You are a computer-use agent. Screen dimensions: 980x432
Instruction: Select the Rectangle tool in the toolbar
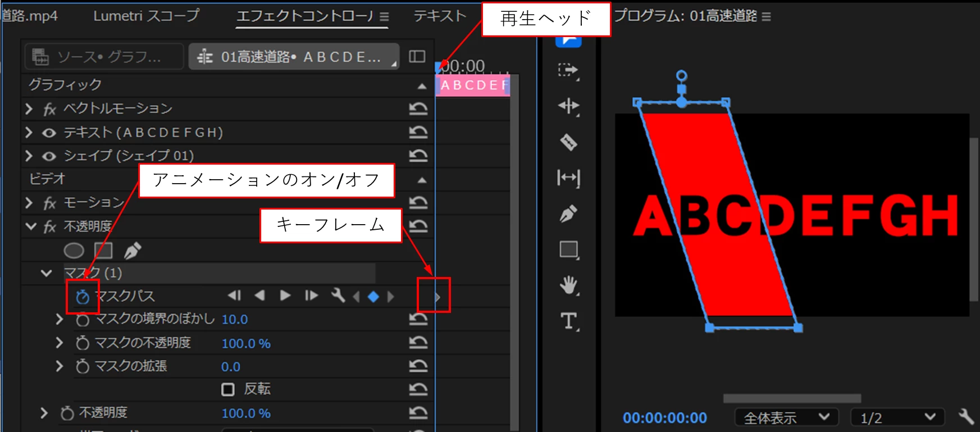click(x=569, y=249)
